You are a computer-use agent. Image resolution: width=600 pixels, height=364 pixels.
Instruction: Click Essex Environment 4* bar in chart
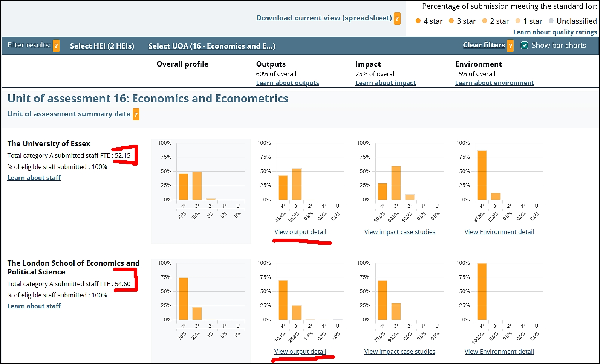(482, 175)
